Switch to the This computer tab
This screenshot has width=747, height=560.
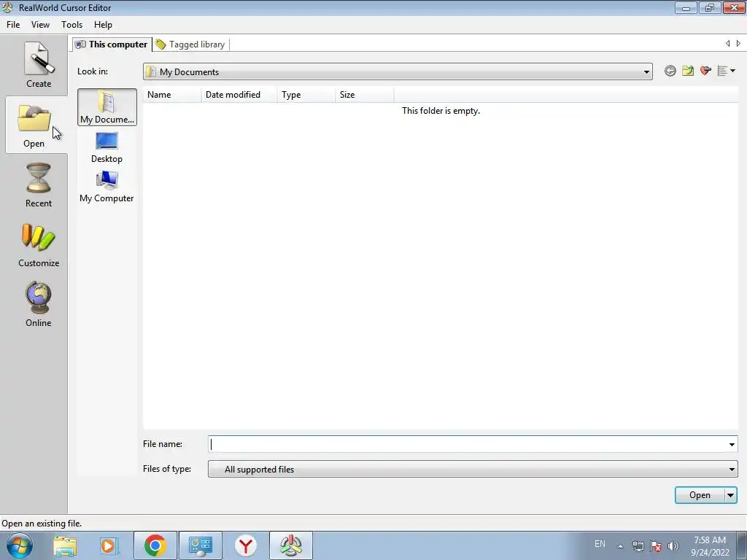(112, 44)
